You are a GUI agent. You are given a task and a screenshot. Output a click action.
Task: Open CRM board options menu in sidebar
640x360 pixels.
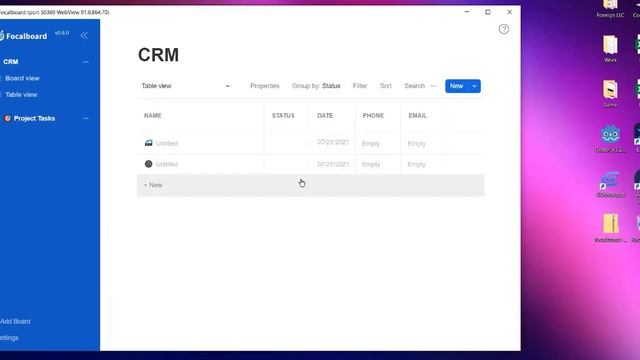86,62
